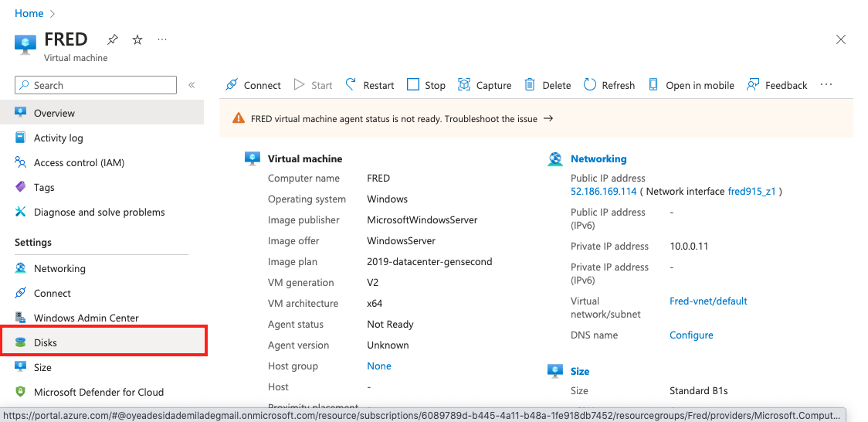Click the Feedback person icon in the toolbar
The image size is (868, 422).
(x=753, y=85)
